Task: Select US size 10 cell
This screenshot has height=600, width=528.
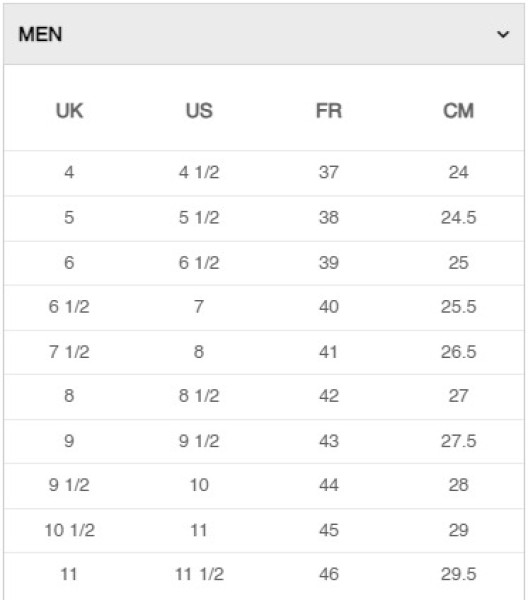Action: point(199,485)
